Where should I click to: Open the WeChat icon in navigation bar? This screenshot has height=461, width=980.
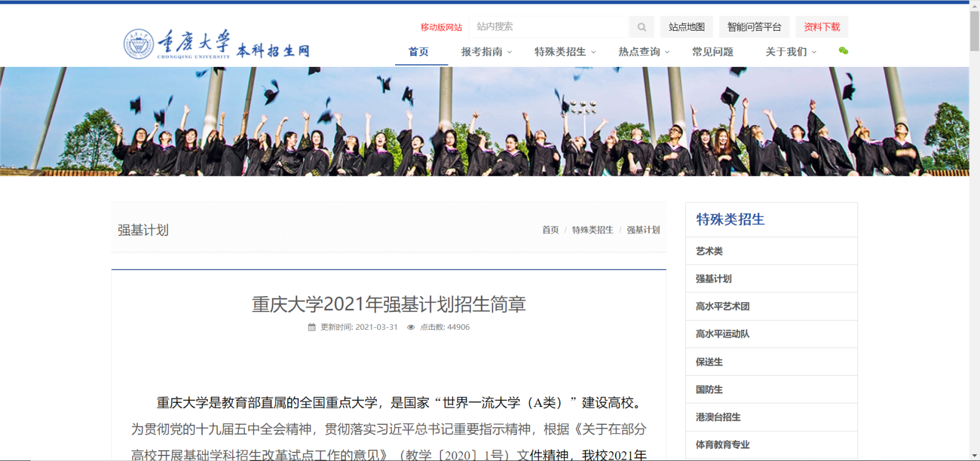pos(843,51)
